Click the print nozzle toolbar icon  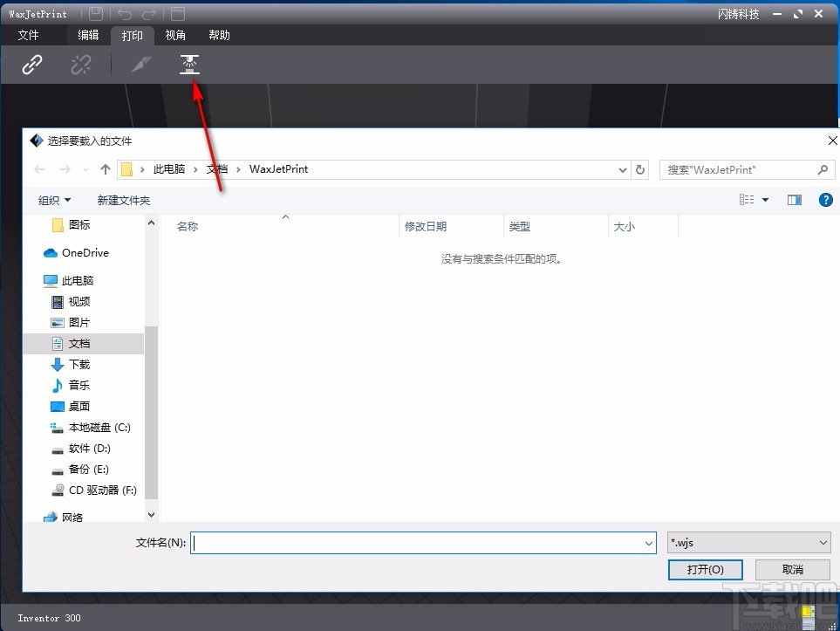(189, 65)
